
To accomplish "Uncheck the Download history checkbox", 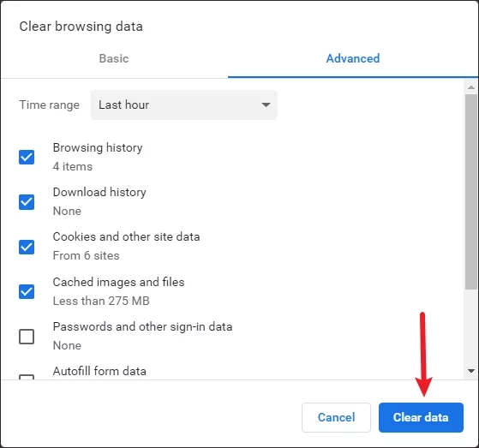I will (x=27, y=202).
